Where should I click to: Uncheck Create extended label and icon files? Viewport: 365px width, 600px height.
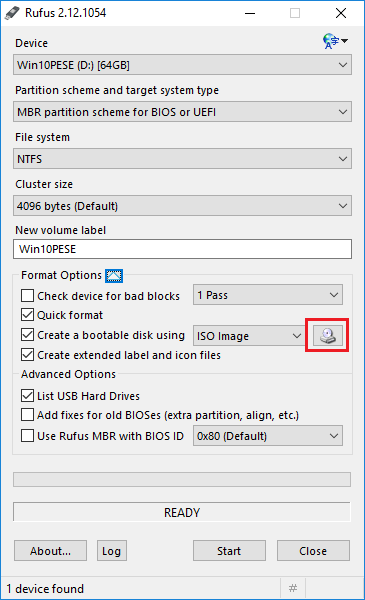tap(27, 355)
